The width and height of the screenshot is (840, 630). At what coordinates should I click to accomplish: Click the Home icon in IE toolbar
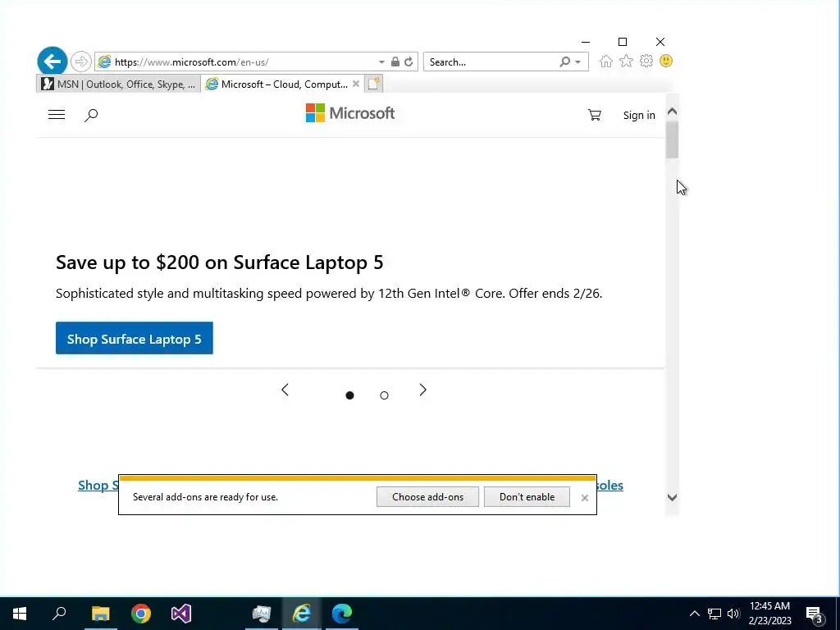606,61
